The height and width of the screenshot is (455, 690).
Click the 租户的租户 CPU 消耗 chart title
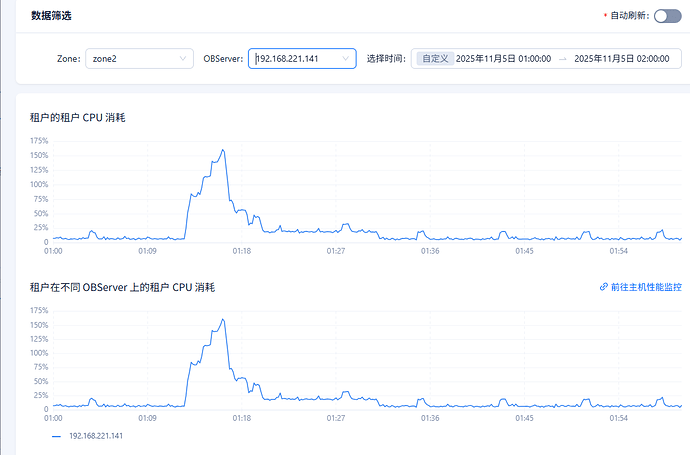pyautogui.click(x=78, y=118)
